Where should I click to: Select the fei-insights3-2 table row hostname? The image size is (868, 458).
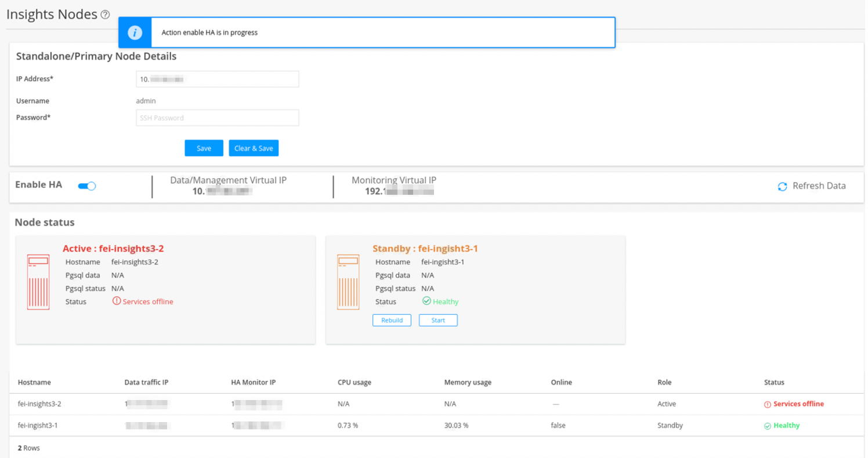tap(39, 404)
